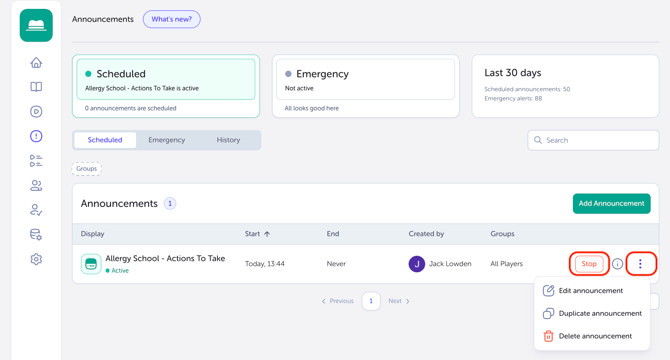Screen dimensions: 670x360
Task: Click the three-dot more options icon
Action: click(x=640, y=264)
